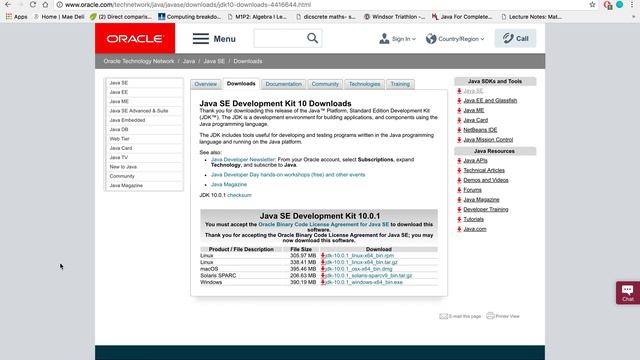Open 'Java For Complete' bookmark
Screen dimensions: 640x360
[x=462, y=17]
